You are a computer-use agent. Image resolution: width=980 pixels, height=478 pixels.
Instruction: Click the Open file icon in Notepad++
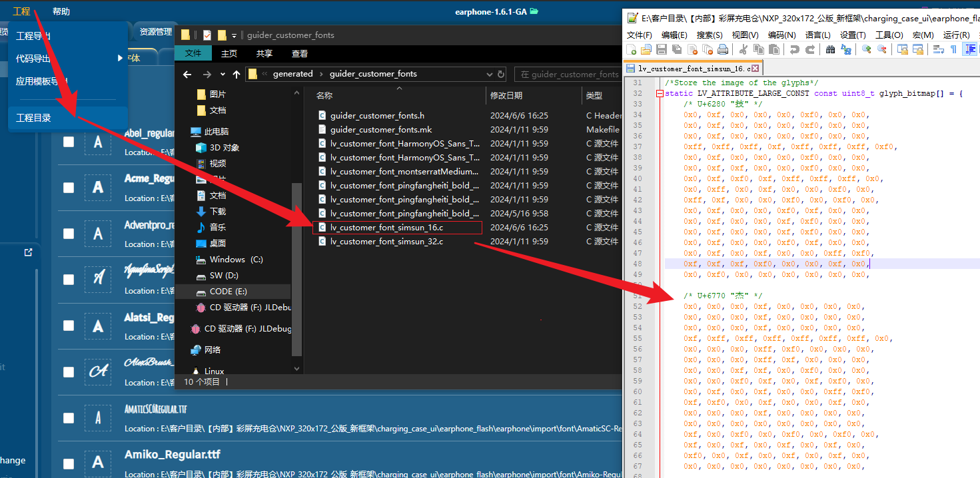click(x=646, y=49)
